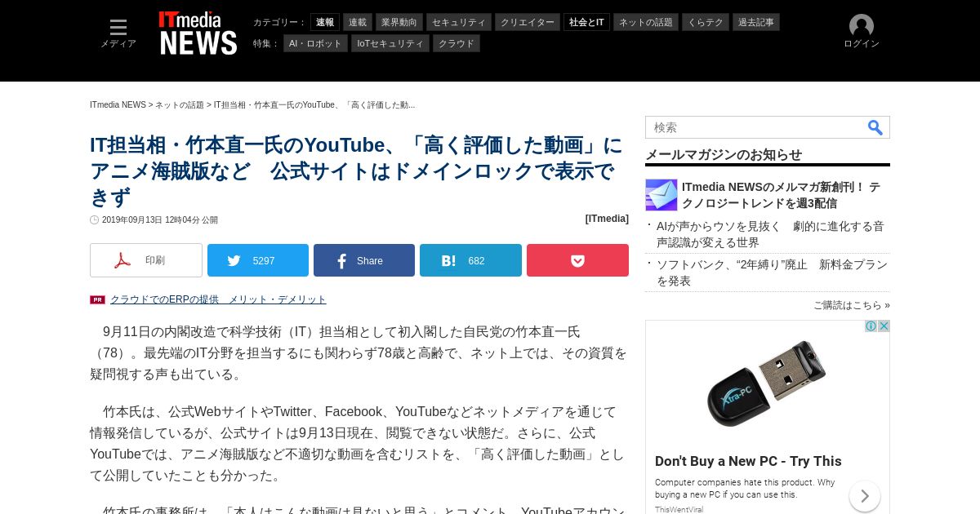Click the login avatar icon

click(x=862, y=26)
